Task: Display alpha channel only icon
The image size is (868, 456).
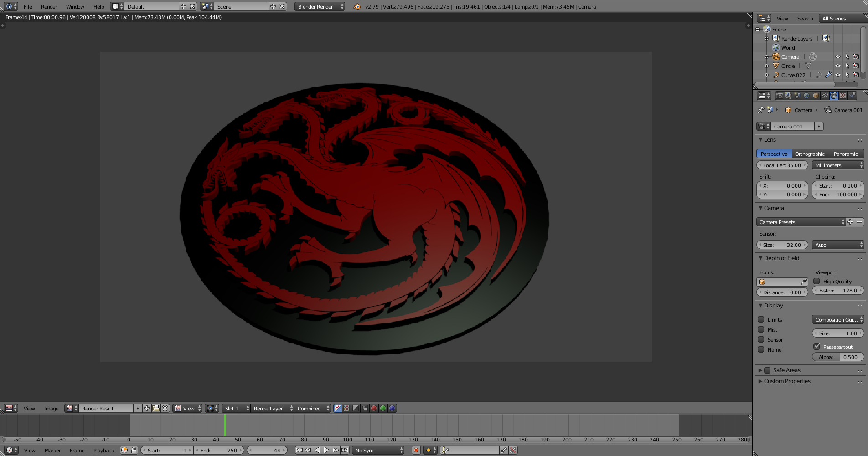Action: (x=356, y=408)
